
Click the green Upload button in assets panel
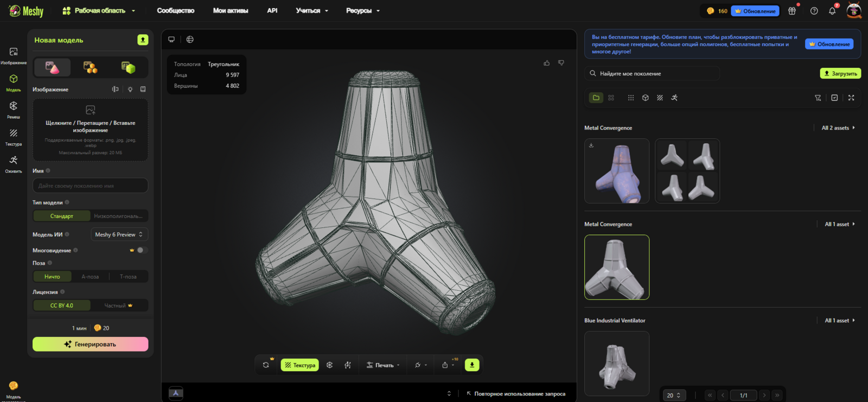pyautogui.click(x=840, y=73)
